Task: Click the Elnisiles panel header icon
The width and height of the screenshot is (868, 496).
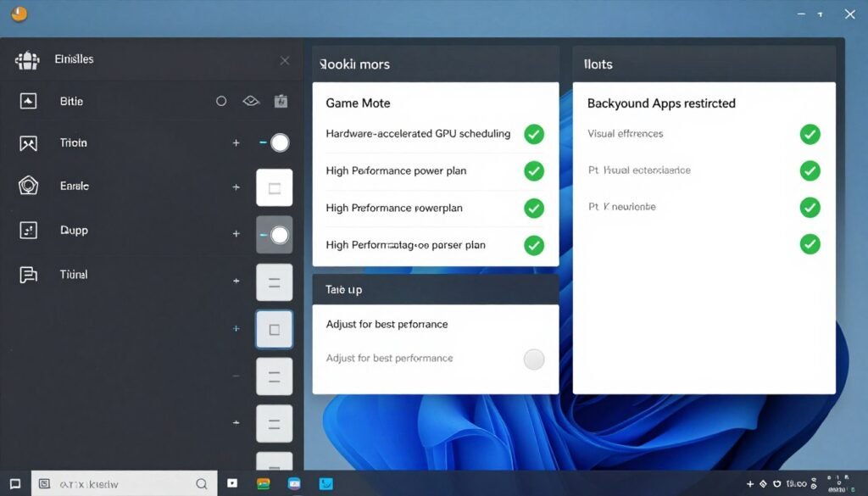Action: tap(27, 60)
